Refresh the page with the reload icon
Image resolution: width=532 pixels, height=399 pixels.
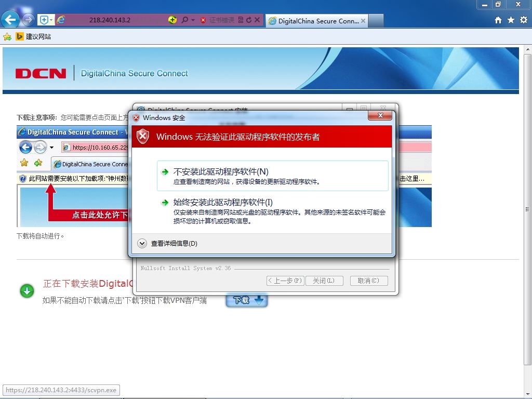click(249, 20)
